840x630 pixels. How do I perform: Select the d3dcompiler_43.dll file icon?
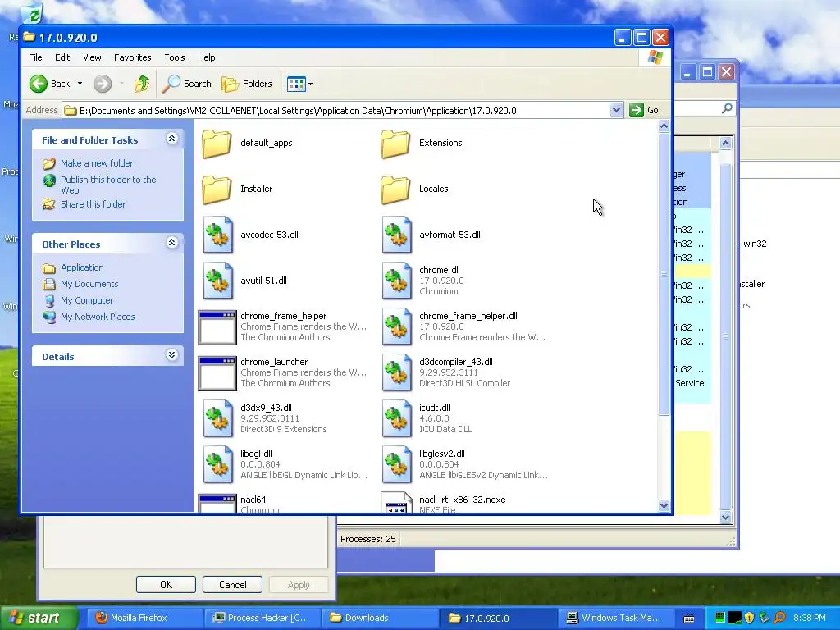click(396, 373)
